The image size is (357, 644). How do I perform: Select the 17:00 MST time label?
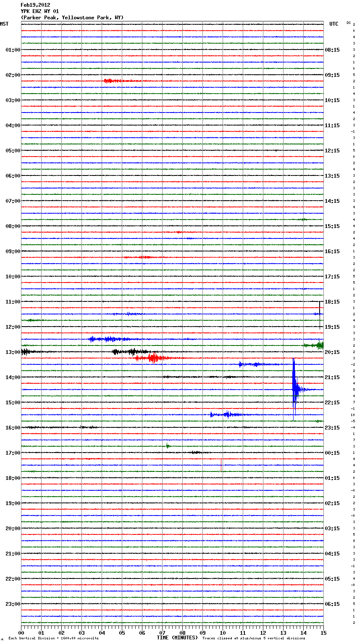[x=13, y=453]
